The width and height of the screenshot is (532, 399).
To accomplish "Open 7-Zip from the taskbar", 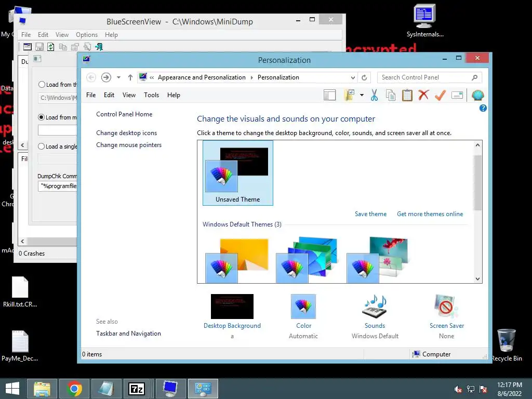I will tap(137, 389).
